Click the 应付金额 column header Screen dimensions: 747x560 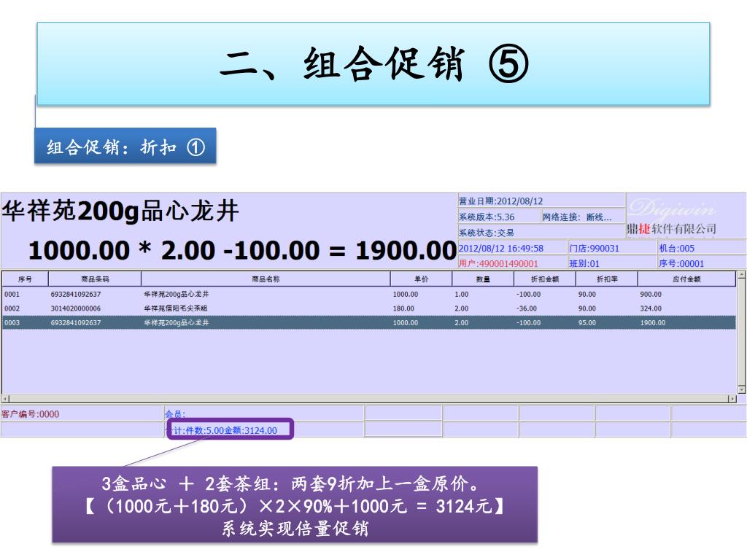tap(686, 279)
